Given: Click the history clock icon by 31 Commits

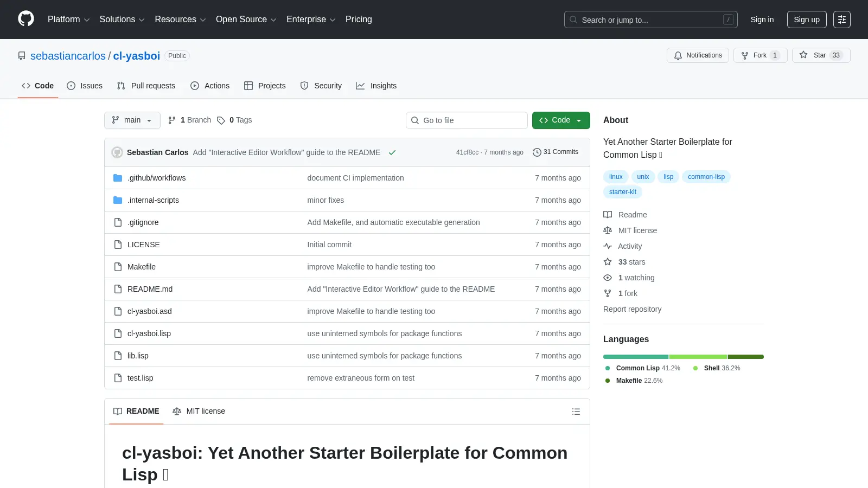Looking at the screenshot, I should point(537,152).
